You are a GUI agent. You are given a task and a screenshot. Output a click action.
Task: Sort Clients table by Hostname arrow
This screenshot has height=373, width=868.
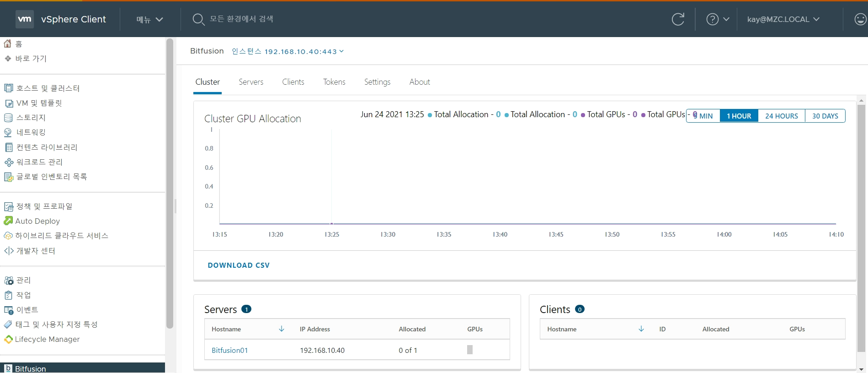(x=641, y=329)
